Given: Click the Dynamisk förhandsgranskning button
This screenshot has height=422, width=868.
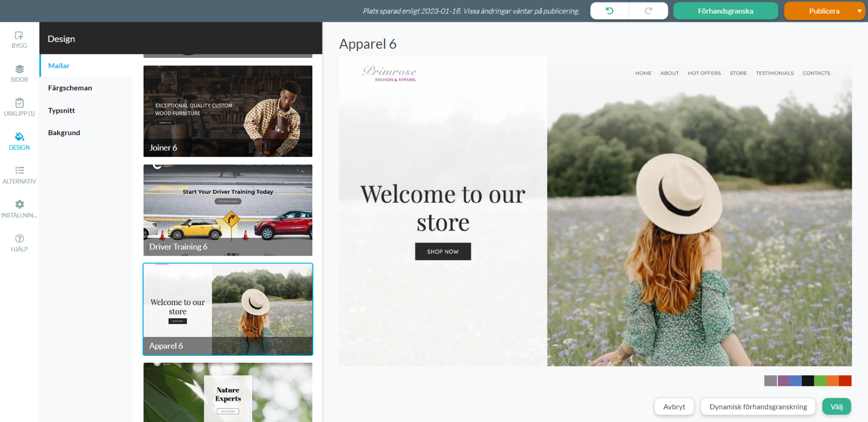Looking at the screenshot, I should coord(758,406).
